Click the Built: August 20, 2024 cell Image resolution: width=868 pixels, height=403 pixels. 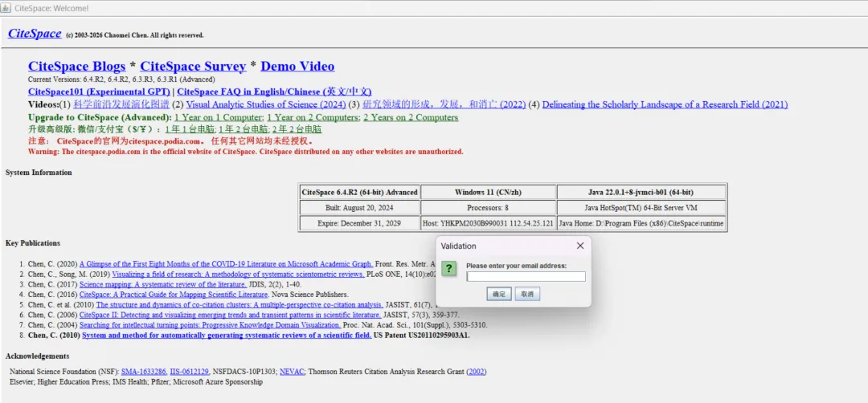pyautogui.click(x=359, y=208)
